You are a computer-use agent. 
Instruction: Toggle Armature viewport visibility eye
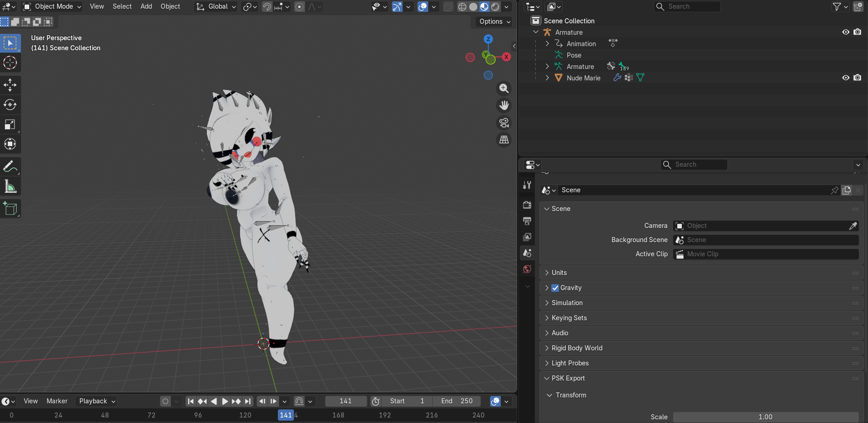(846, 32)
